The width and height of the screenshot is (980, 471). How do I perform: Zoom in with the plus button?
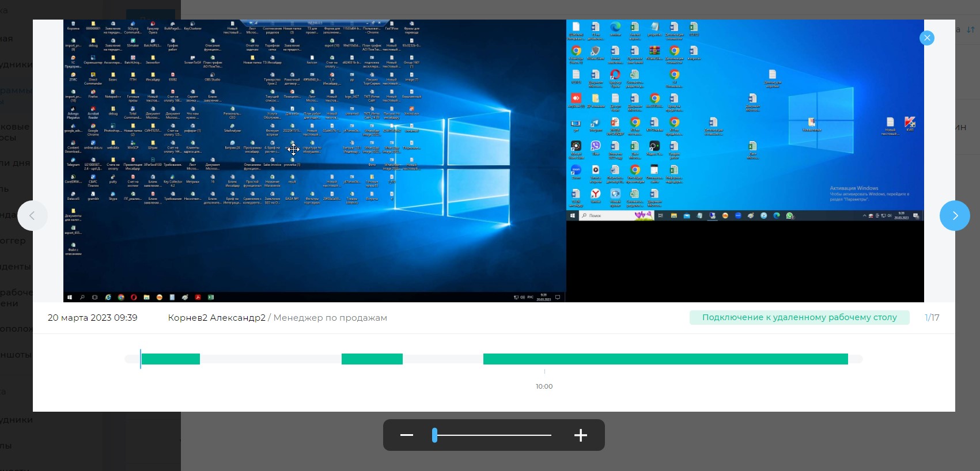pos(581,435)
